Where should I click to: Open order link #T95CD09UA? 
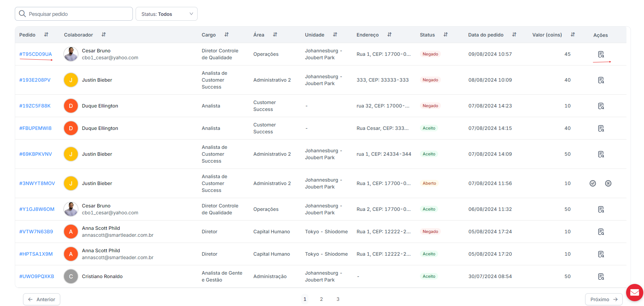coord(35,54)
